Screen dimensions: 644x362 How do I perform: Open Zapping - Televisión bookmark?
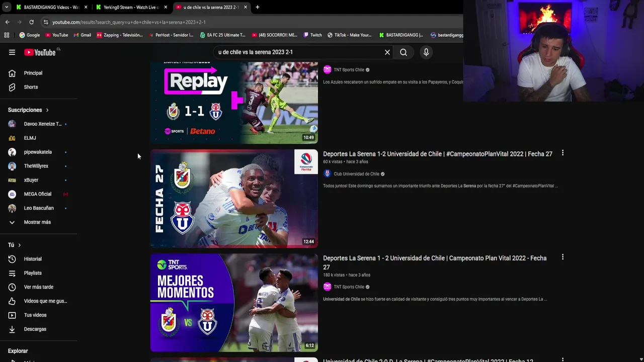coord(120,35)
